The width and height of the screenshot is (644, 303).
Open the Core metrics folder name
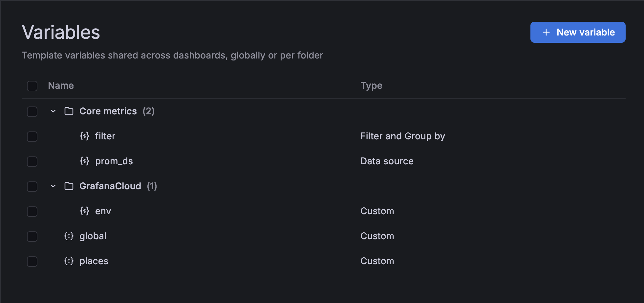click(108, 111)
